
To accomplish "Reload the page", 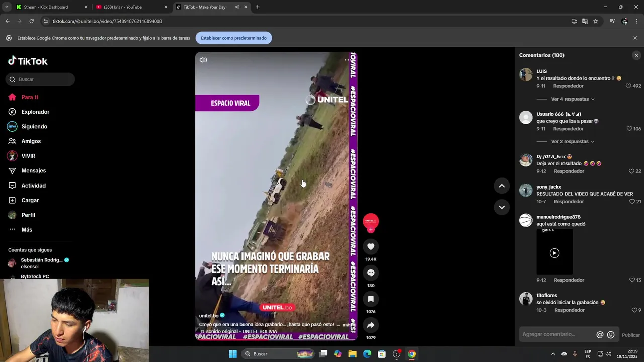I will pos(31,21).
